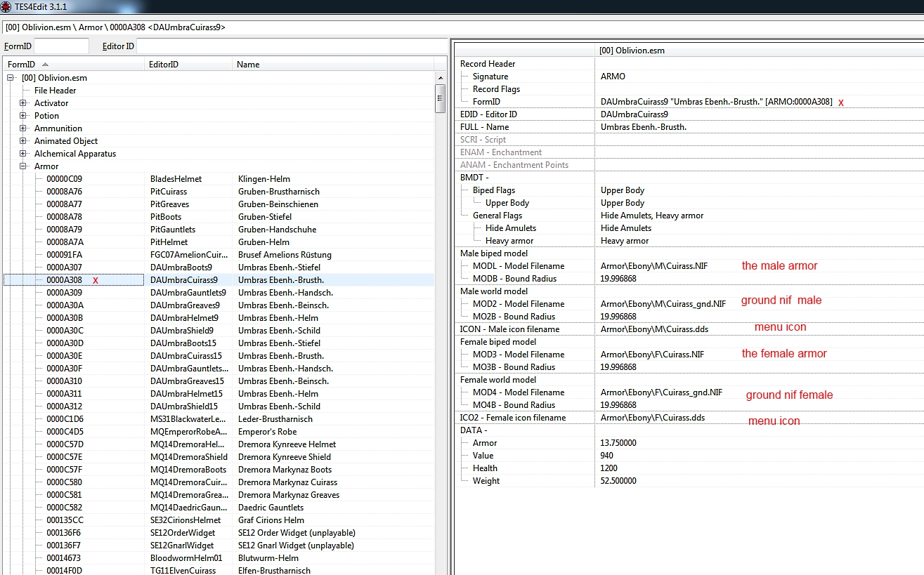
Task: Expand the Animated Object category
Action: [x=23, y=141]
